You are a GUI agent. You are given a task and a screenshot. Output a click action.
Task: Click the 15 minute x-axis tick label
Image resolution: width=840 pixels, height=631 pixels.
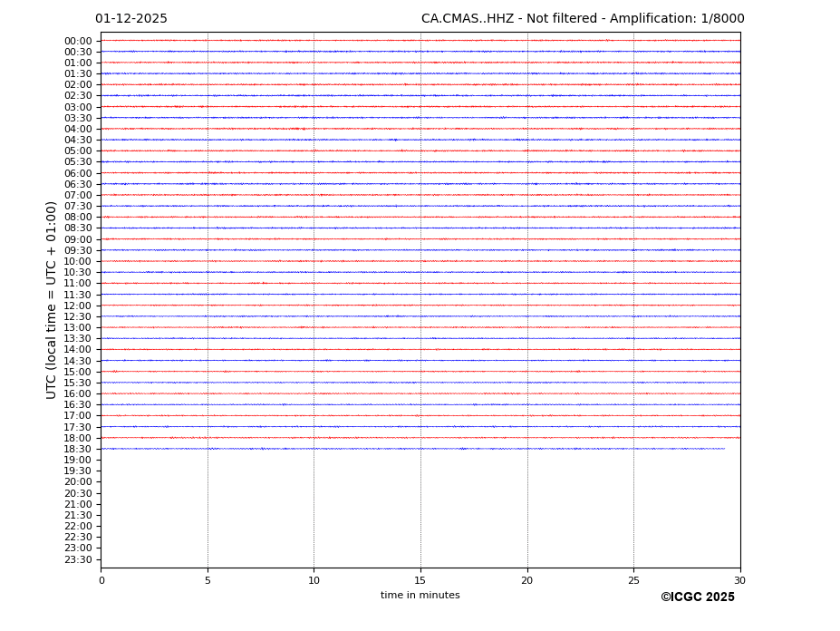pyautogui.click(x=420, y=580)
